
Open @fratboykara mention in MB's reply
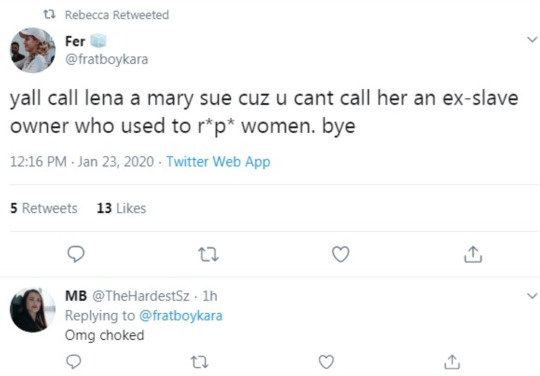(x=181, y=315)
